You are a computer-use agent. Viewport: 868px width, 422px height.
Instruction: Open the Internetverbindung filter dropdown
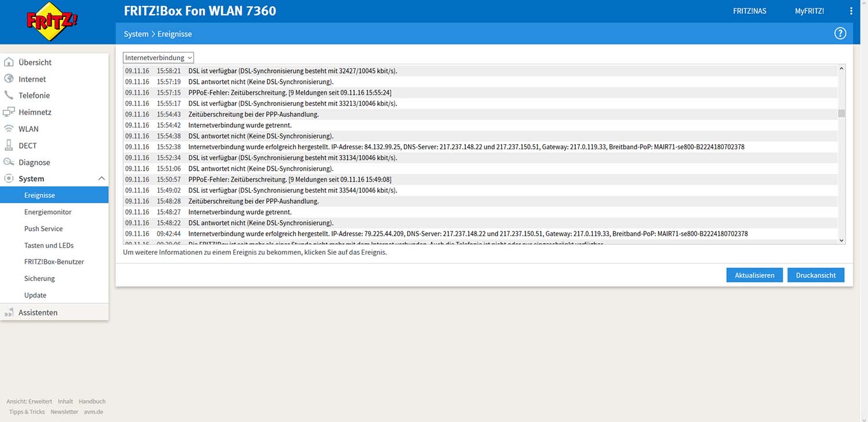coord(159,58)
